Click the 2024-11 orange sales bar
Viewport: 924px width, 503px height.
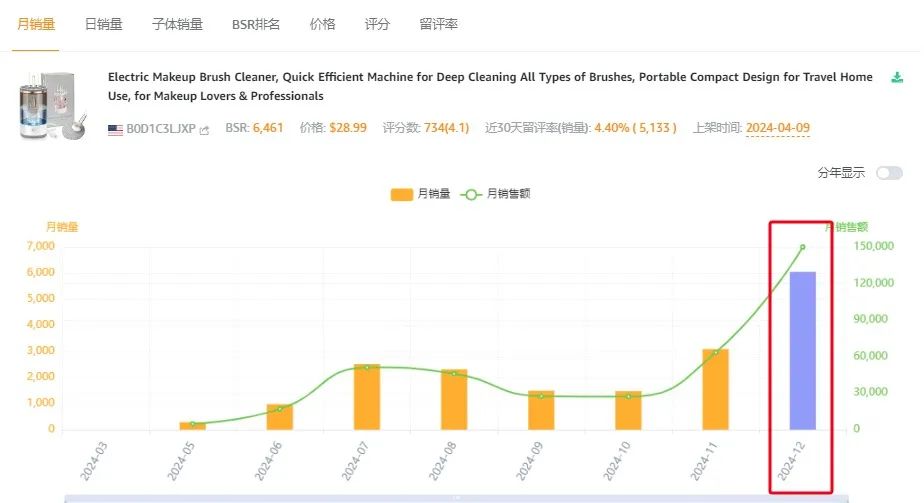(715, 389)
